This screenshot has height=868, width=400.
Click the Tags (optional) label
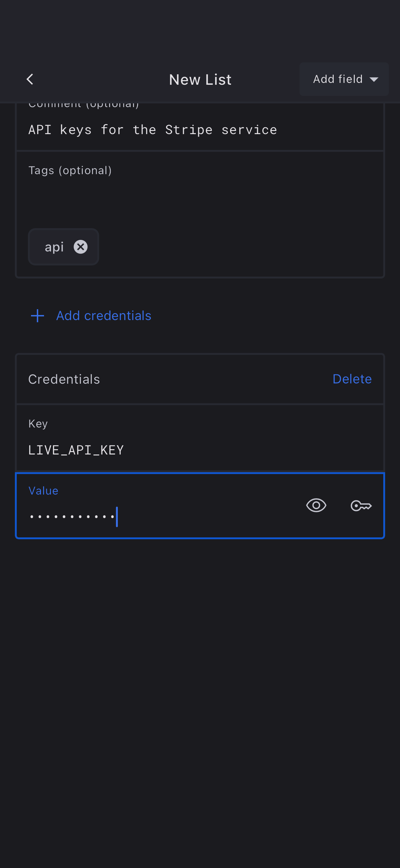(70, 170)
